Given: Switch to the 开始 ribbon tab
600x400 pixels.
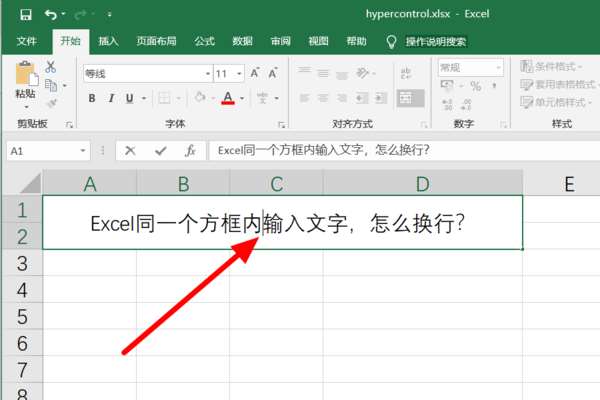Looking at the screenshot, I should 70,41.
